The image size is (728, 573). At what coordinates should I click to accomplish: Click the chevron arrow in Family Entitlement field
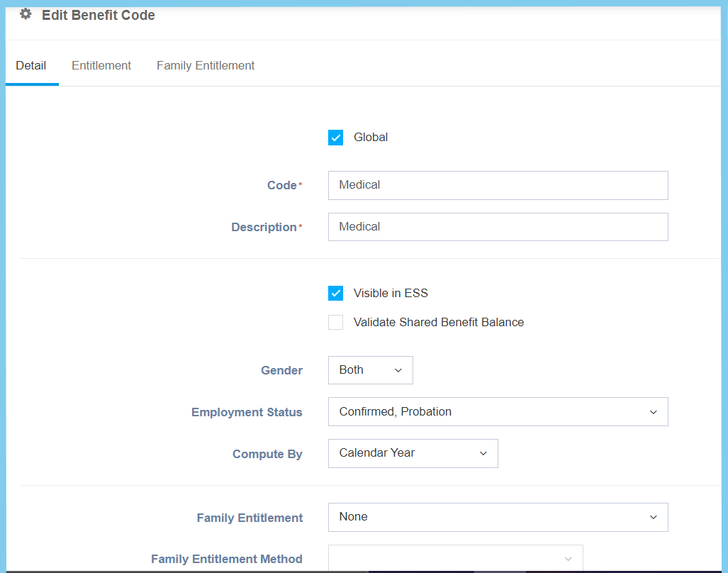[653, 518]
